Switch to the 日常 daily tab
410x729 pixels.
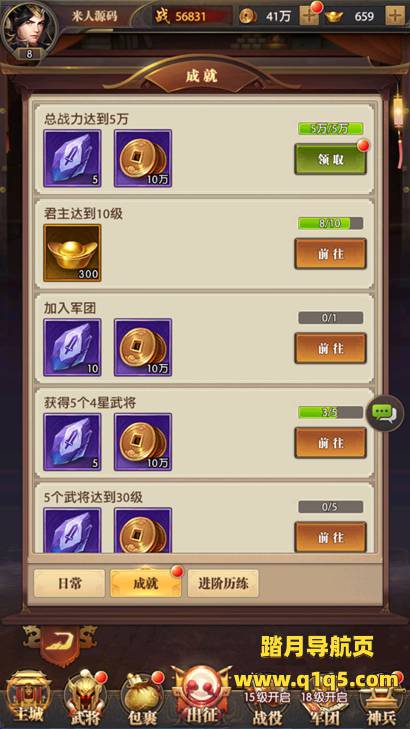click(x=69, y=583)
